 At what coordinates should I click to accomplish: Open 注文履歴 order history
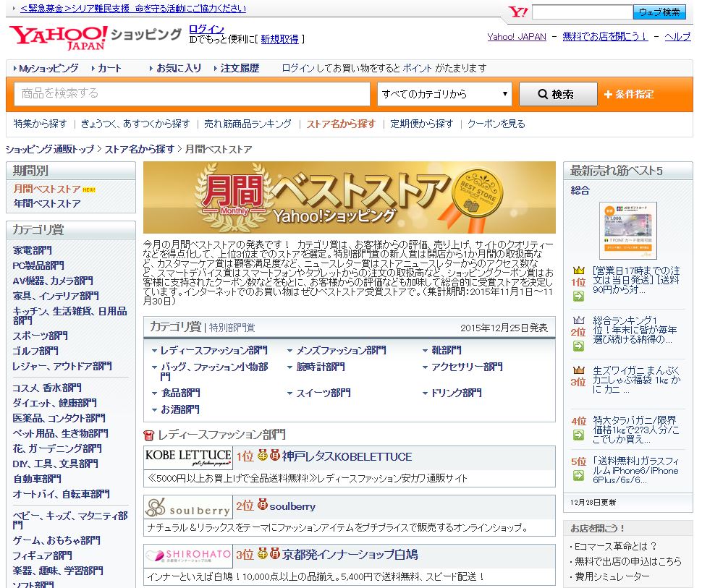[240, 68]
